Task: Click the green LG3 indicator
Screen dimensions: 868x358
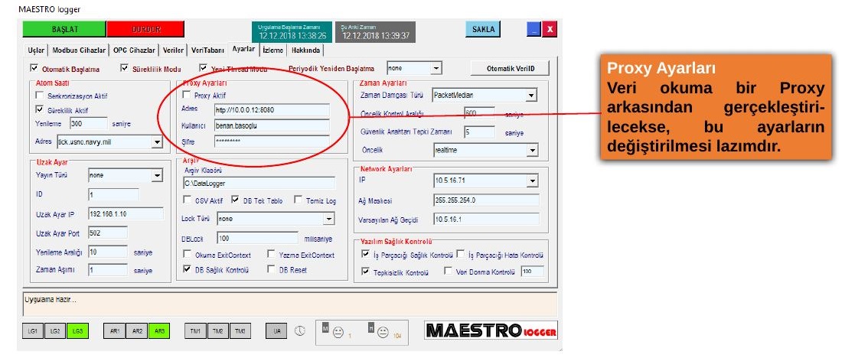Action: [x=77, y=331]
